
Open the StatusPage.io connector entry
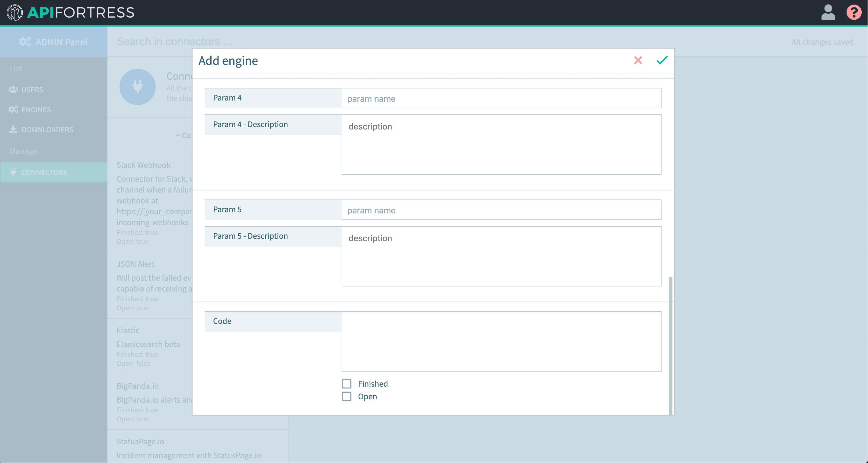[140, 442]
